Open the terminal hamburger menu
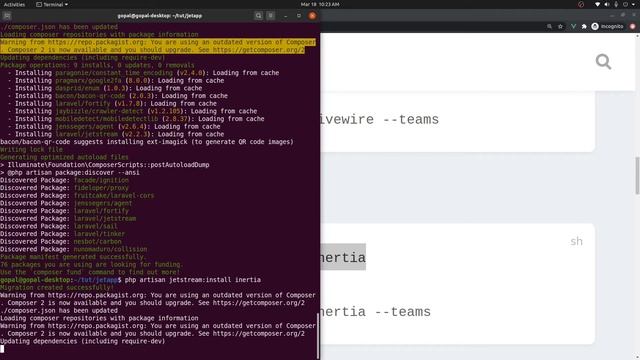640x360 pixels. [270, 16]
